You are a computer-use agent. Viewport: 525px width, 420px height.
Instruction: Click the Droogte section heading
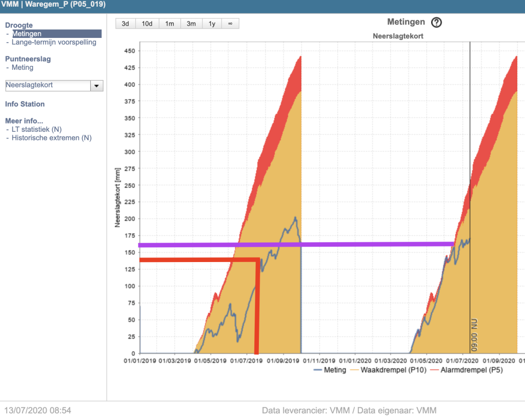[19, 25]
